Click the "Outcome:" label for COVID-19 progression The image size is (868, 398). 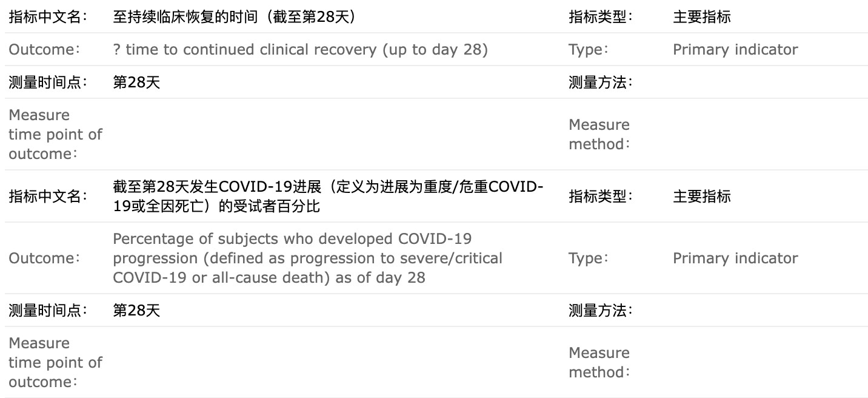click(x=44, y=258)
